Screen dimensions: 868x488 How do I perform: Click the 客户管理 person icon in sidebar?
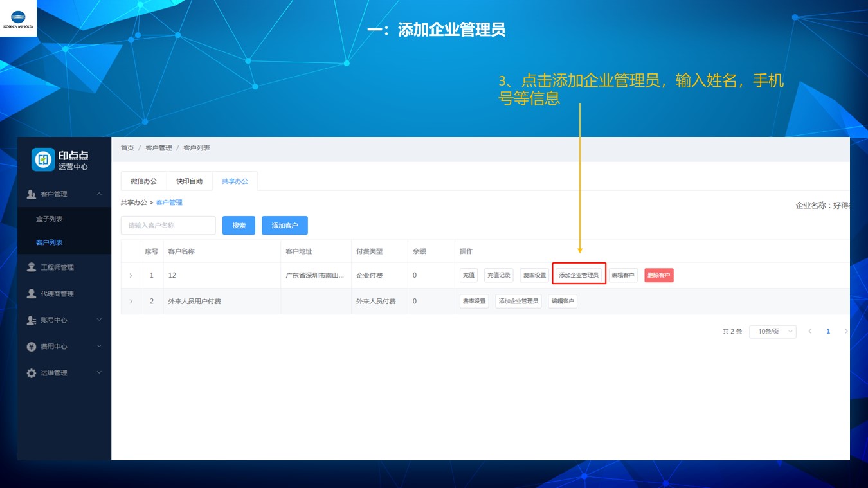[31, 194]
